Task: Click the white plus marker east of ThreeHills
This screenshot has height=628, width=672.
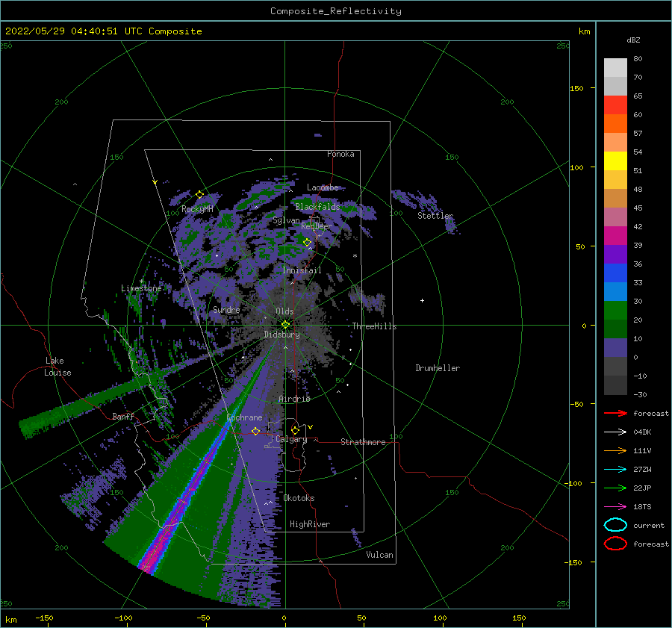Action: click(422, 300)
